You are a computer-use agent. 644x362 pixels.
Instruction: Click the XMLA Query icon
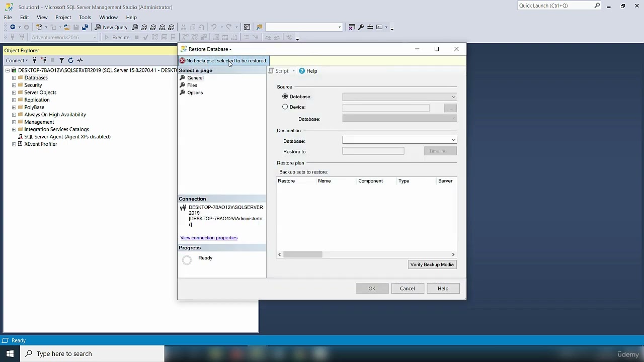tap(162, 27)
